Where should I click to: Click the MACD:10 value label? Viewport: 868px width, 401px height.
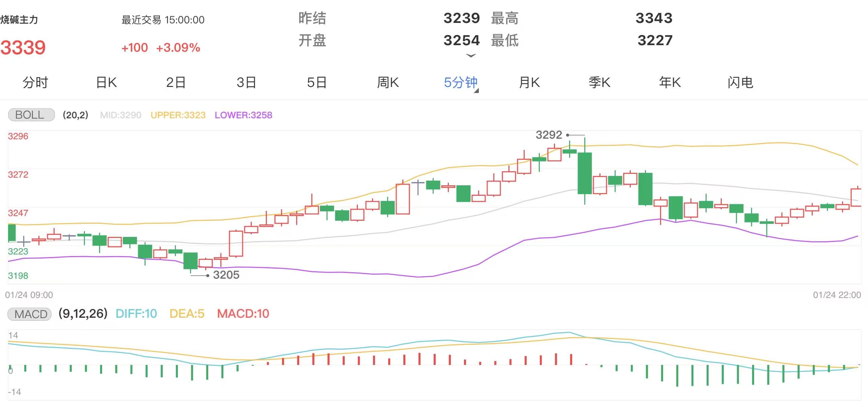tap(243, 314)
